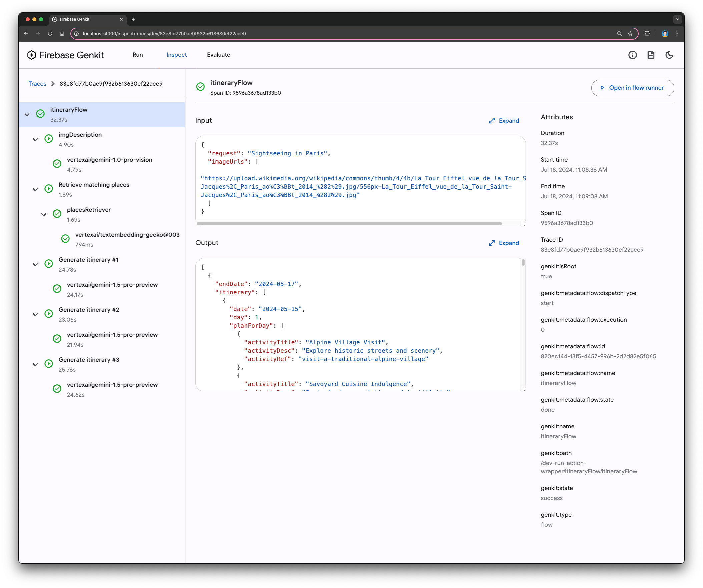Viewport: 703px width, 588px height.
Task: Open the browser extensions puzzle icon
Action: coord(647,33)
